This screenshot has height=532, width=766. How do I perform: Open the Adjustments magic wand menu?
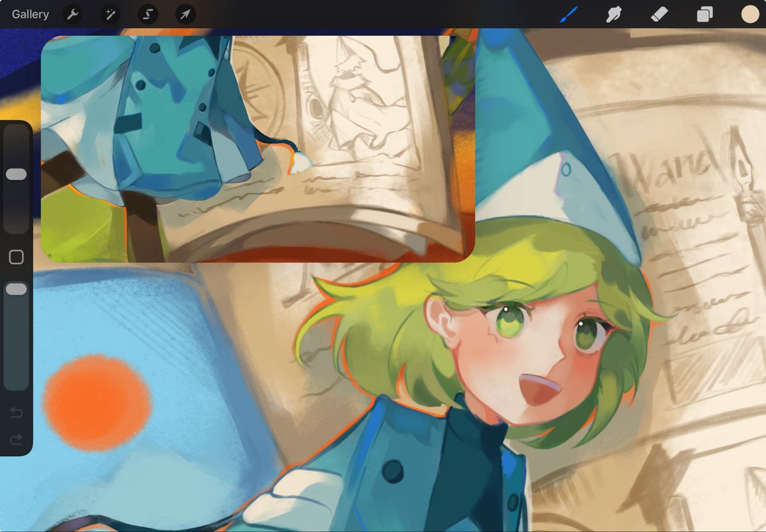pyautogui.click(x=110, y=14)
